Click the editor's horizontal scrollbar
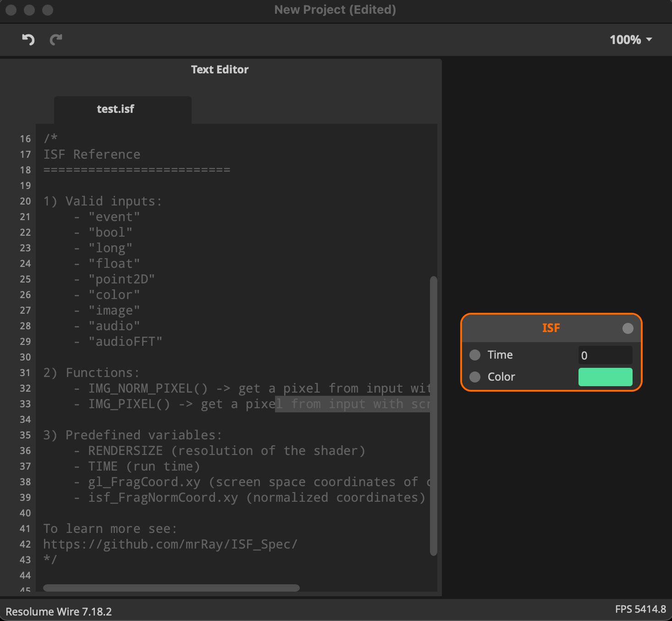 point(171,588)
